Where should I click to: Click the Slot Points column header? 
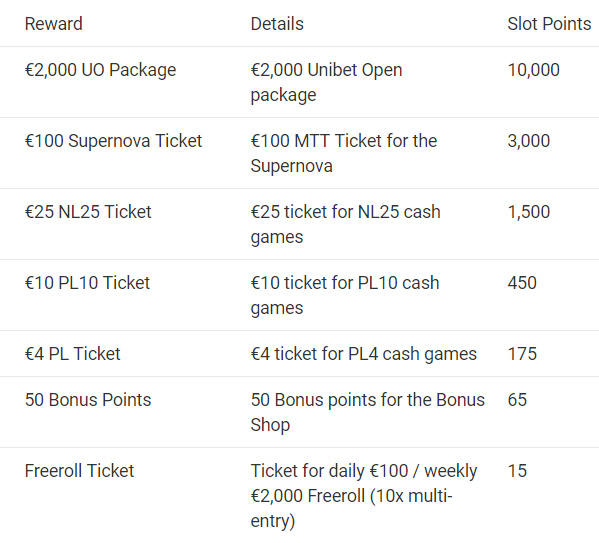coord(549,24)
